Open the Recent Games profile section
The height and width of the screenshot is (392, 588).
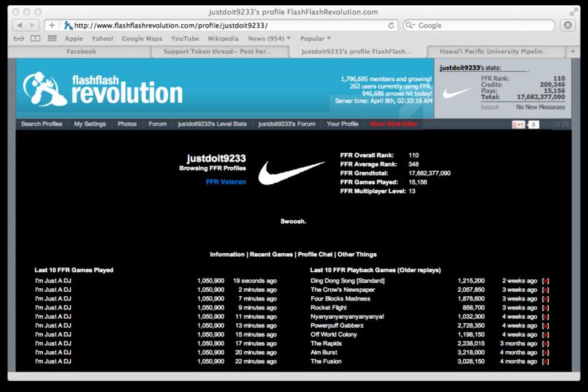(271, 255)
